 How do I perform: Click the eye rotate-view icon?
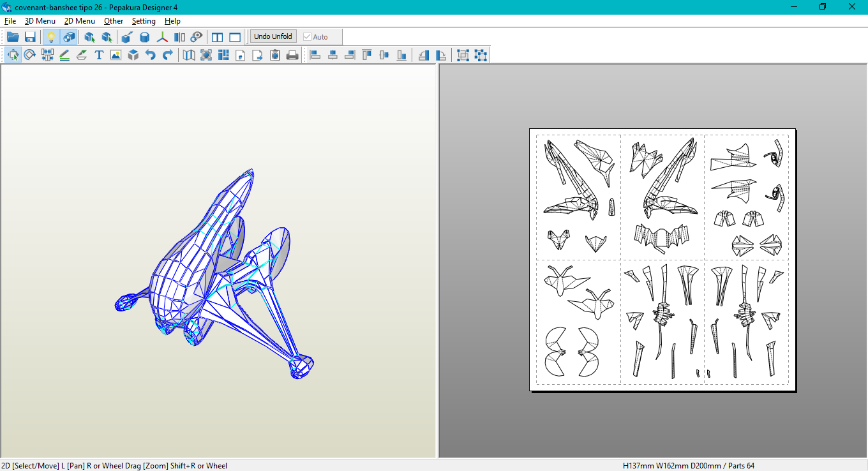click(197, 36)
